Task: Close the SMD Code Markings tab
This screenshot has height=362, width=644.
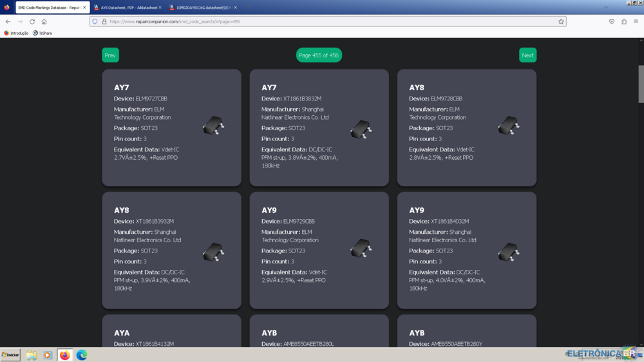Action: coord(84,7)
